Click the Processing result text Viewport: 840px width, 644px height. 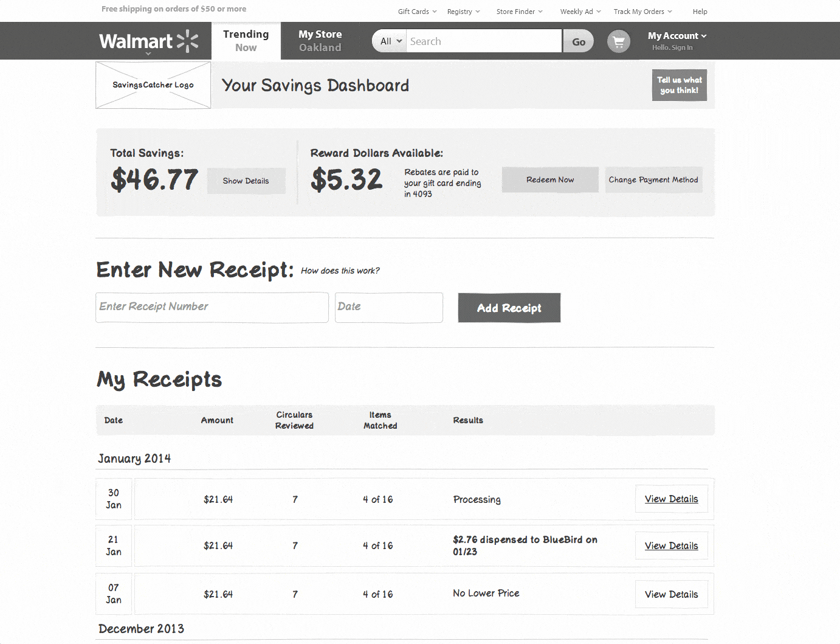477,499
